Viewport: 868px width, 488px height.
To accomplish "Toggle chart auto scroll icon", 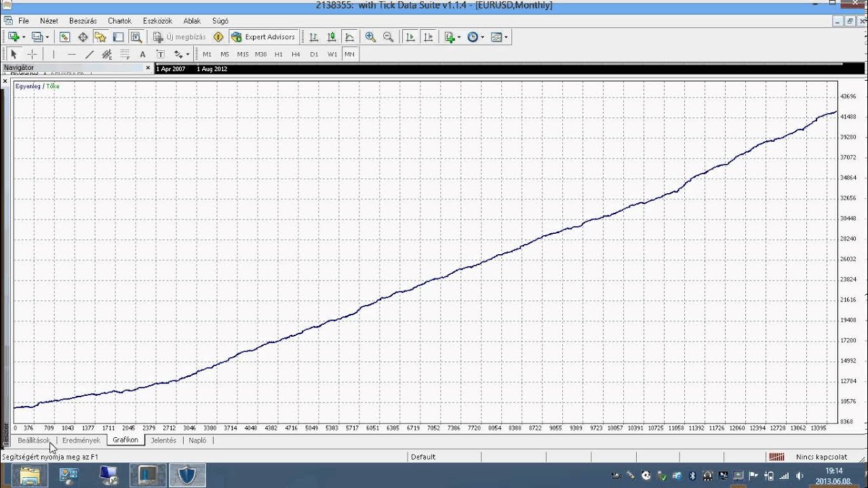I will [410, 37].
